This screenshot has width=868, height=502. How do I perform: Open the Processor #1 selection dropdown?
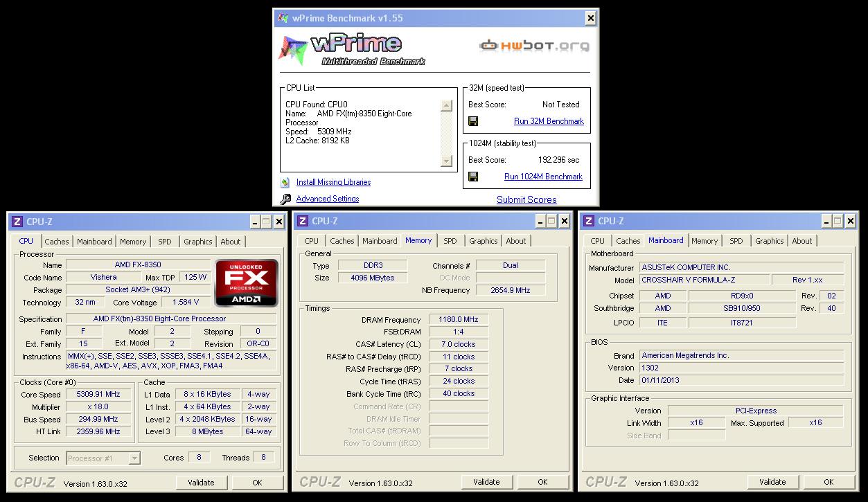pos(134,458)
